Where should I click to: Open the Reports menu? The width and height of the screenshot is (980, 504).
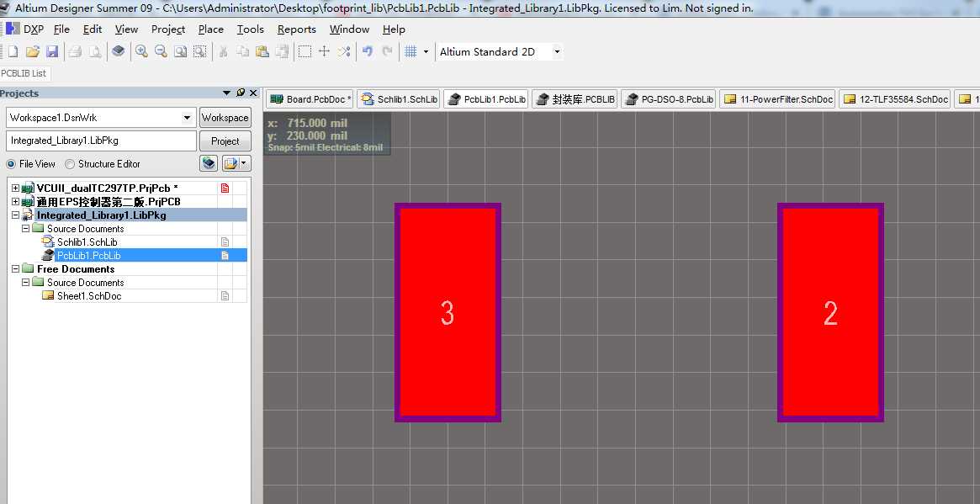coord(296,29)
